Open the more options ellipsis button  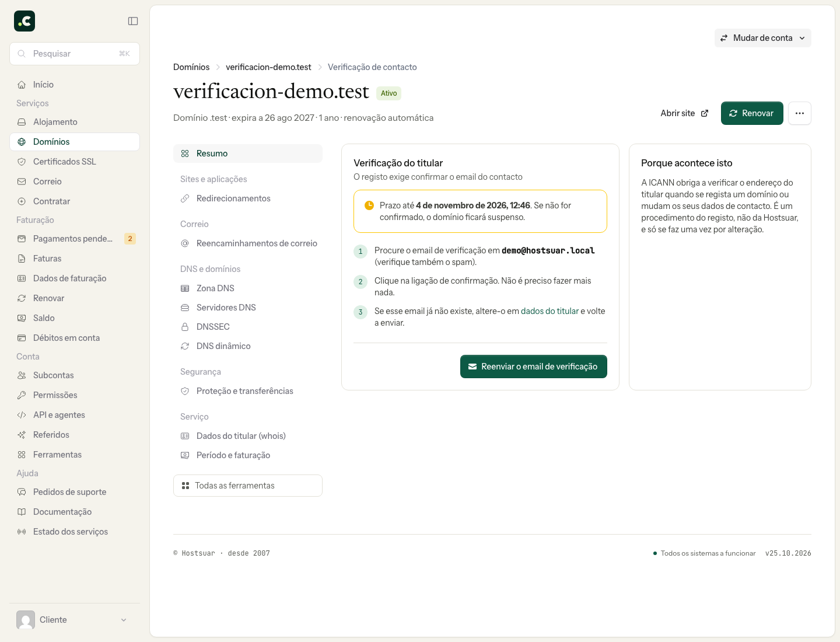pyautogui.click(x=800, y=113)
